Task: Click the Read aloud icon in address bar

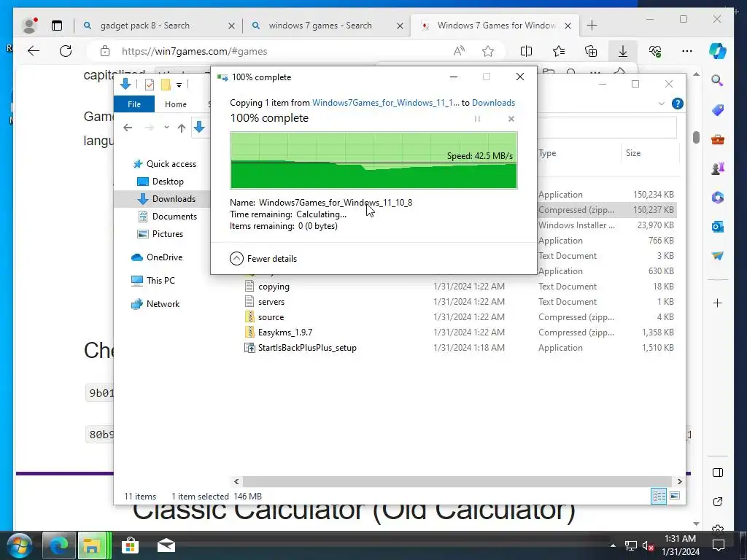Action: [x=459, y=51]
